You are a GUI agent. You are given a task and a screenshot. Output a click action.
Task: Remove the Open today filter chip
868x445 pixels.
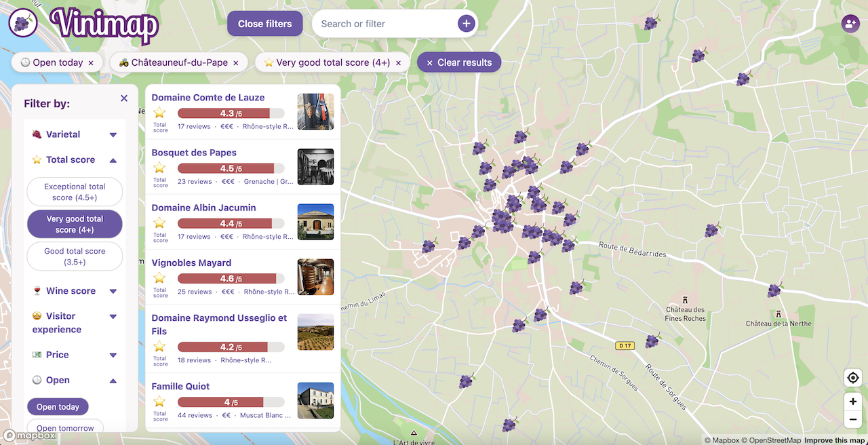point(92,63)
